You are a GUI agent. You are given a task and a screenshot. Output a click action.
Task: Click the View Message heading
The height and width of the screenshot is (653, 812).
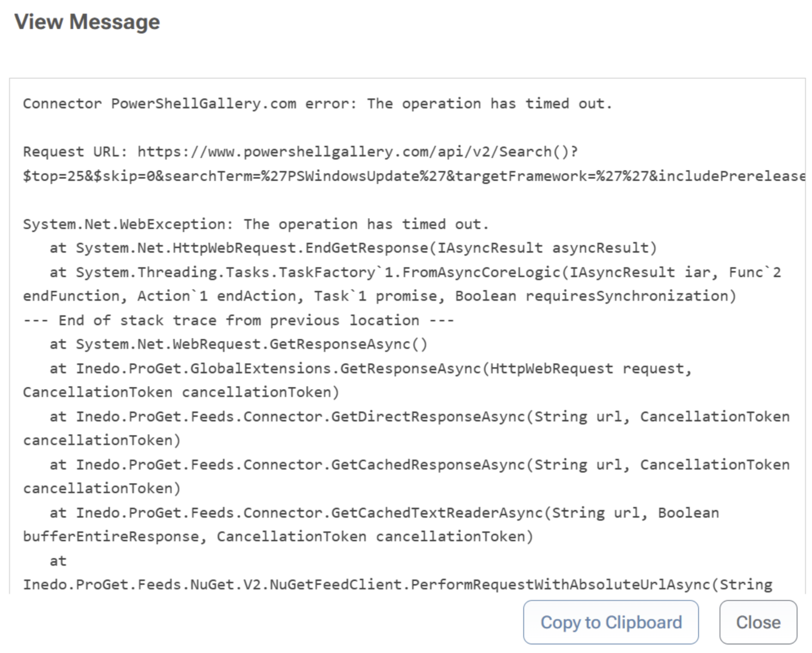(87, 22)
